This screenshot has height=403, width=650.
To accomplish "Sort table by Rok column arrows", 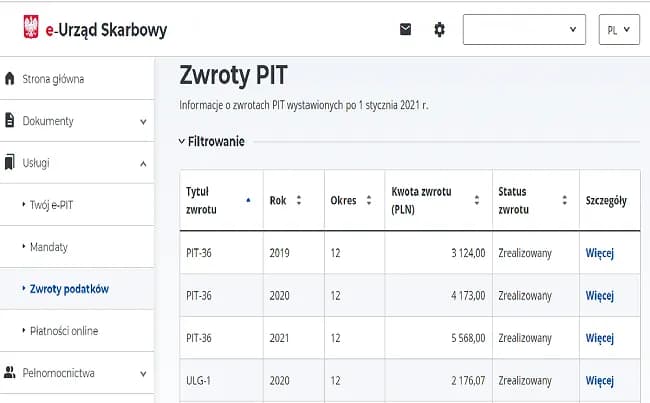I will (298, 200).
